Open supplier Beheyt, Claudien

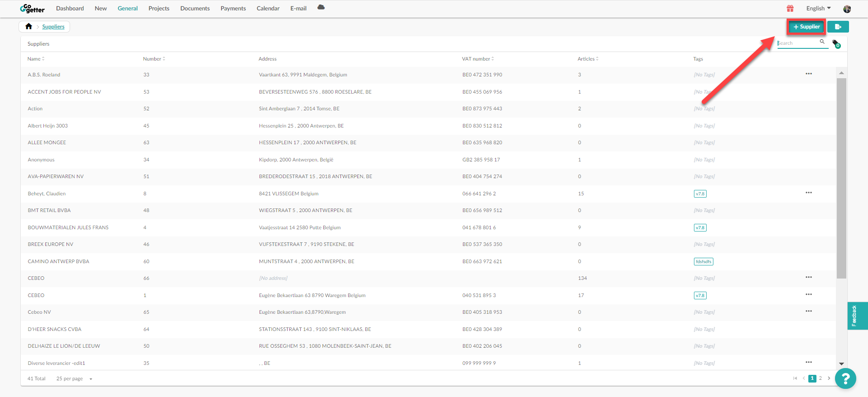[x=47, y=194]
